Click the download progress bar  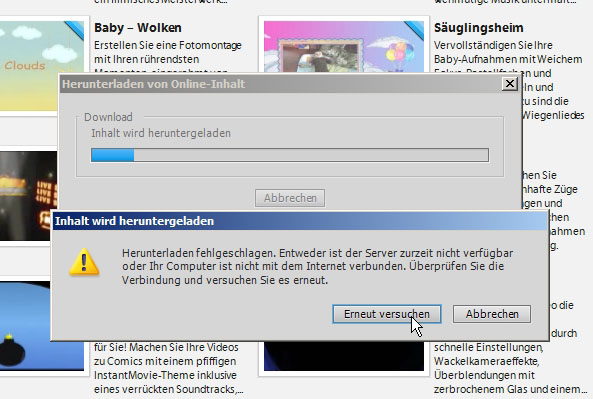[x=290, y=155]
